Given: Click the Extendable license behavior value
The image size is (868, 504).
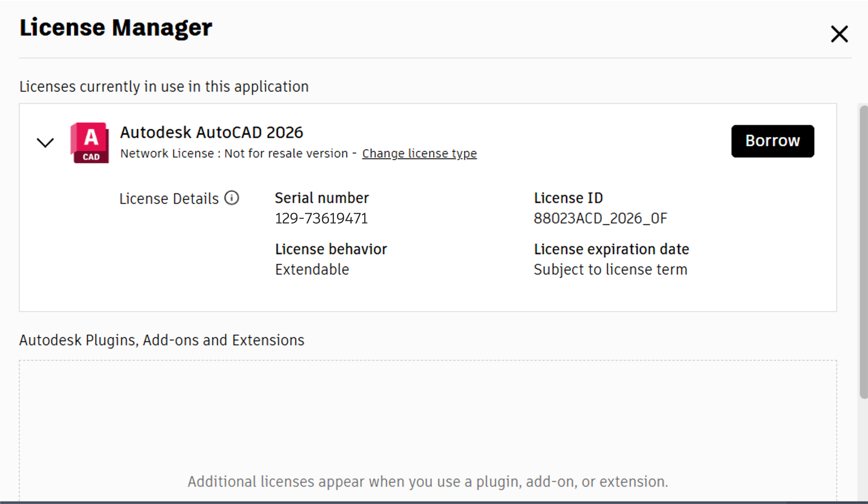Looking at the screenshot, I should 312,269.
